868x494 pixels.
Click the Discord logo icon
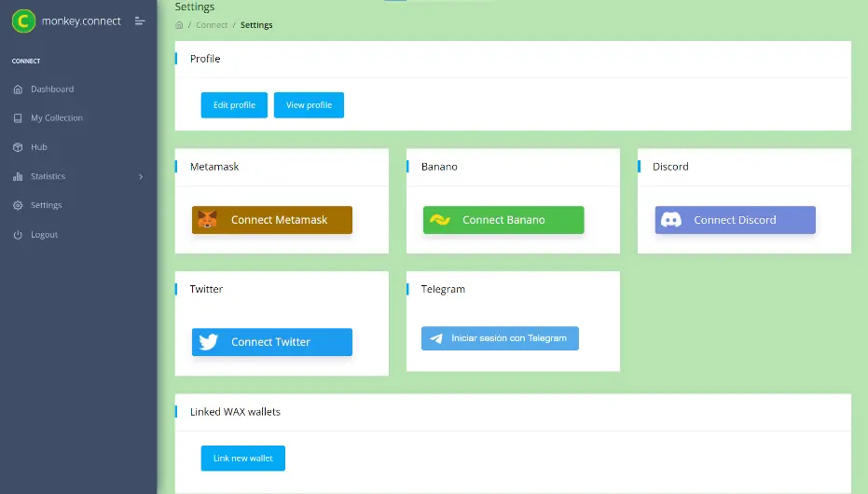coord(671,220)
